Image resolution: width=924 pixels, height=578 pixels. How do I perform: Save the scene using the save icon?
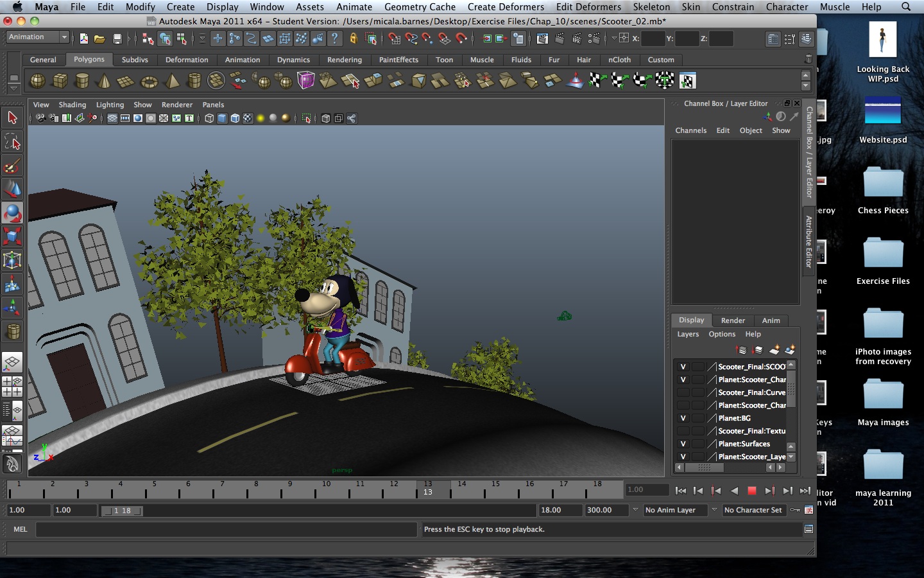[x=117, y=39]
